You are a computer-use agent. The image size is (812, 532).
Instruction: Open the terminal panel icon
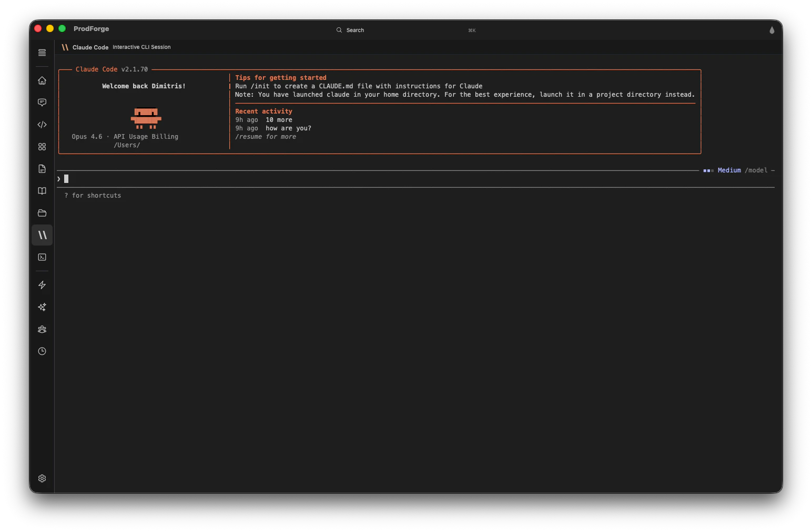pyautogui.click(x=42, y=257)
